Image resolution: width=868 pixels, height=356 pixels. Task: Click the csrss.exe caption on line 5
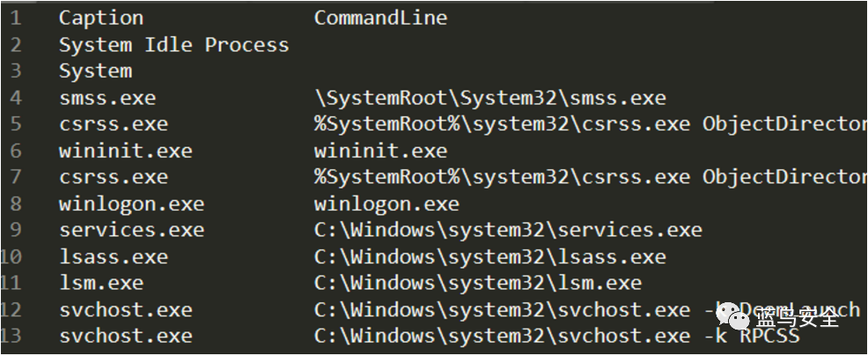[113, 124]
